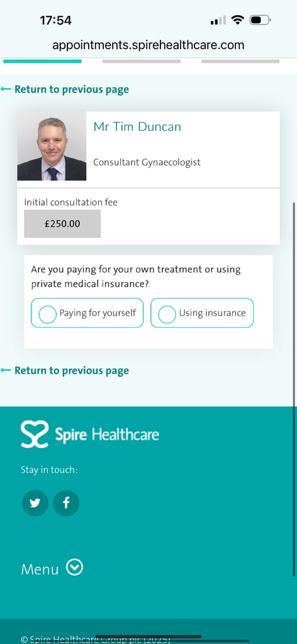Click the £250.00 consultation fee box
This screenshot has width=297, height=644.
[x=62, y=224]
